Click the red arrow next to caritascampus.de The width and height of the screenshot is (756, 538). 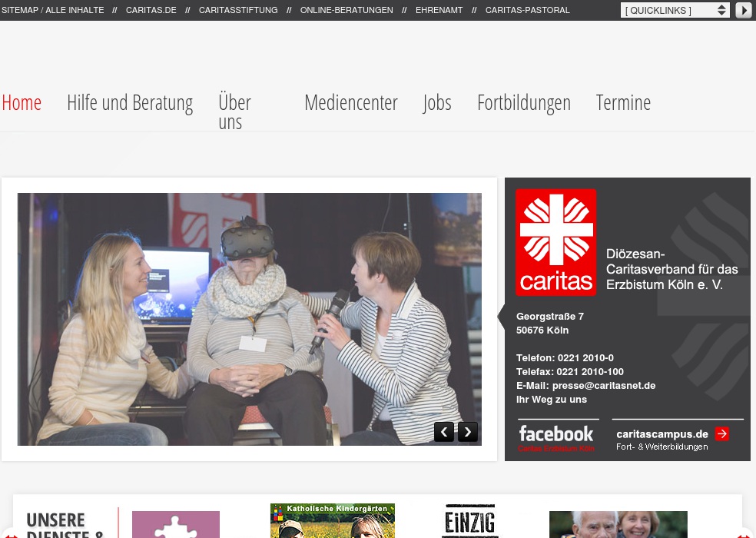click(721, 433)
